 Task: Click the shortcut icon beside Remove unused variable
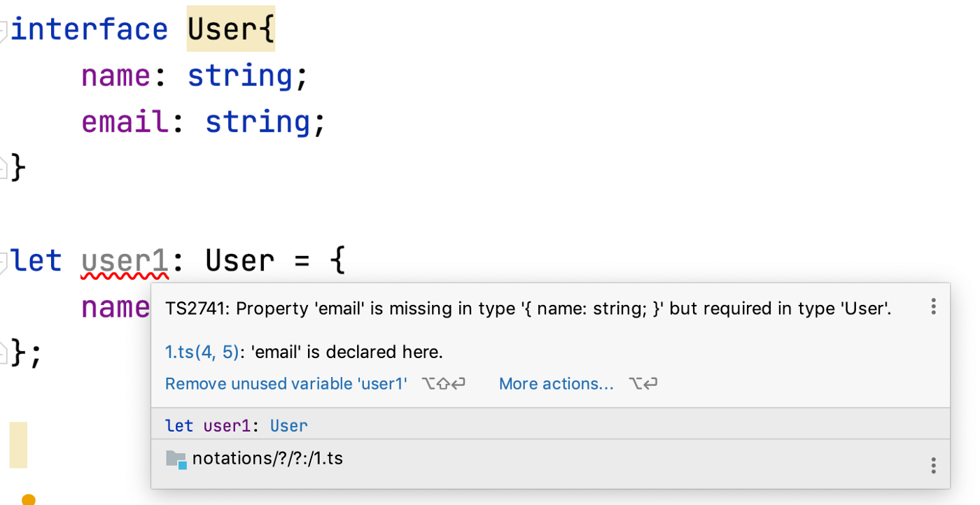443,383
